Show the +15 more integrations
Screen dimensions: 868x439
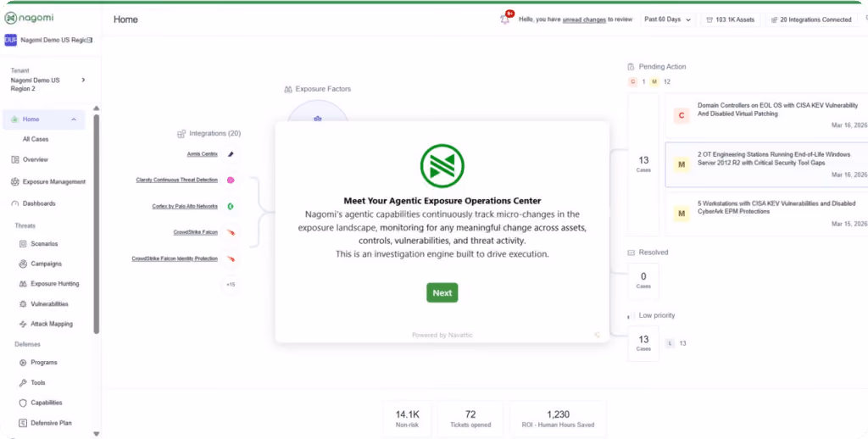click(231, 285)
